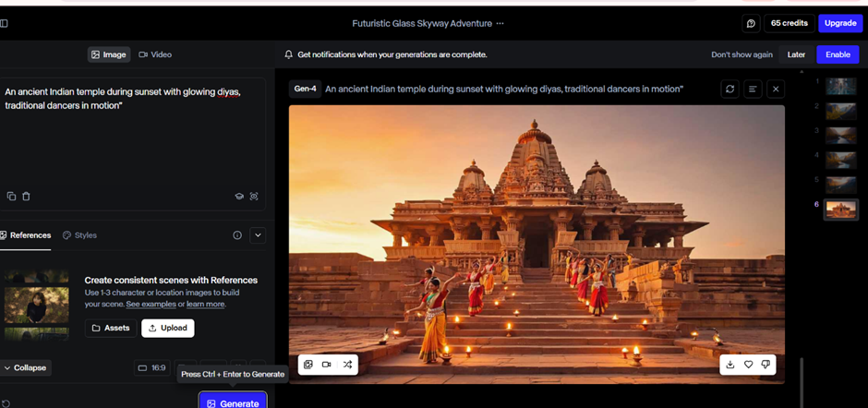Click the scan/frame icon in the prompt box
This screenshot has height=408, width=868.
[254, 196]
